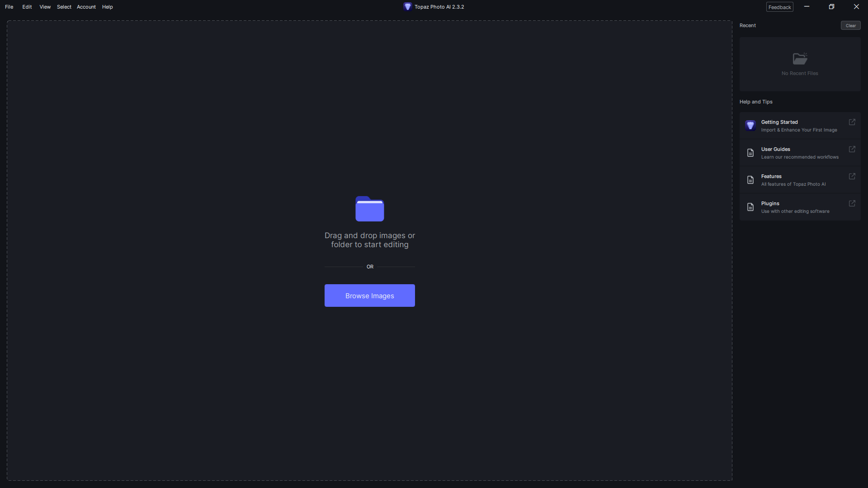Click the Feedback button in title bar
Viewport: 868px width, 488px height.
pos(779,7)
